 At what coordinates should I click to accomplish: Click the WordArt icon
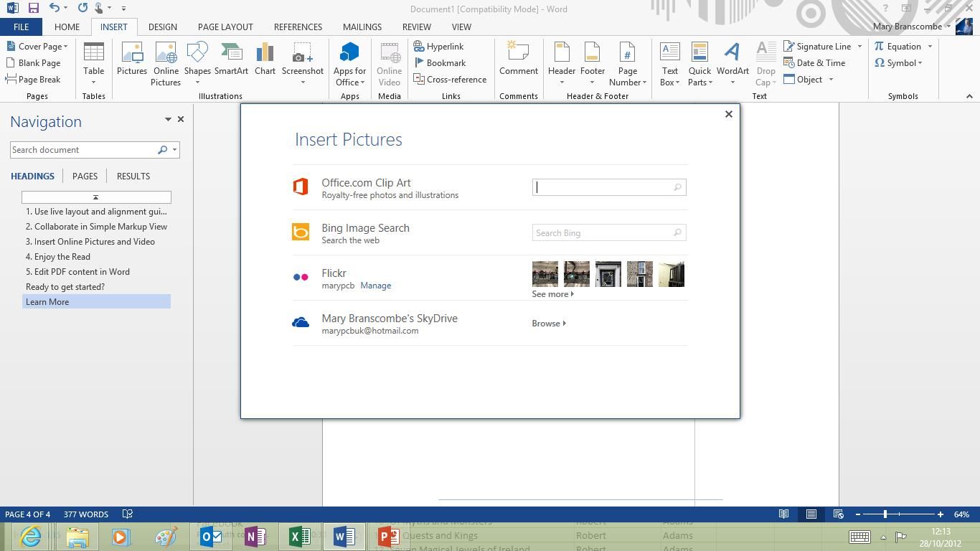(x=732, y=57)
